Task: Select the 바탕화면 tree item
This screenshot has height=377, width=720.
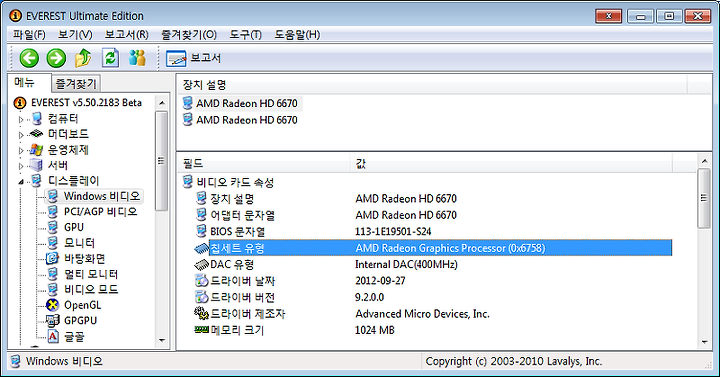Action: tap(84, 259)
